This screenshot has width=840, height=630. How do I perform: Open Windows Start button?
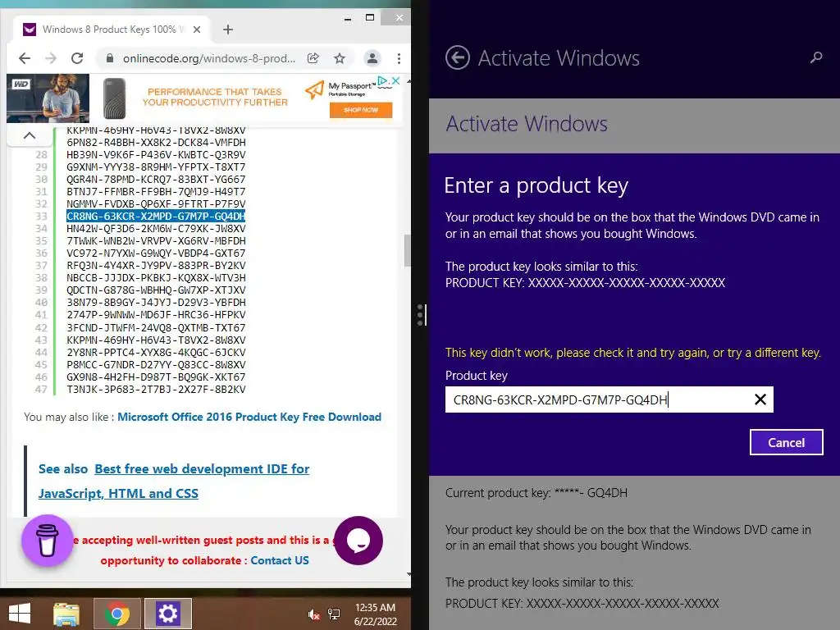pos(21,614)
